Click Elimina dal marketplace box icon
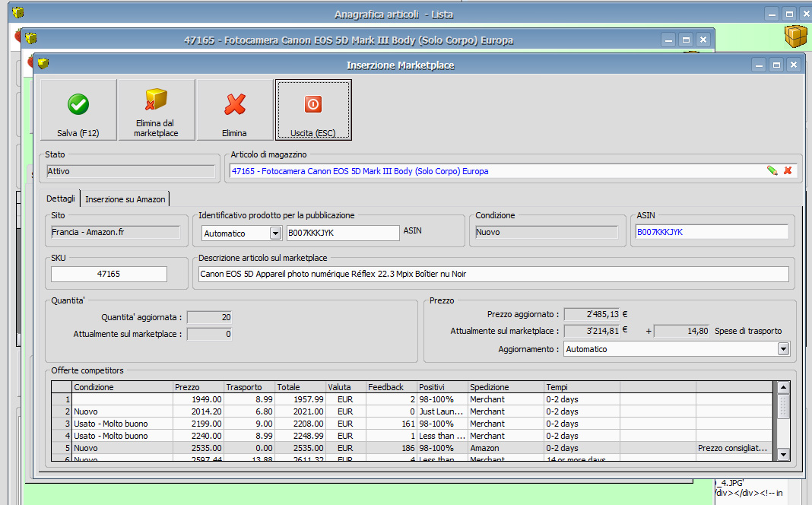 click(156, 110)
